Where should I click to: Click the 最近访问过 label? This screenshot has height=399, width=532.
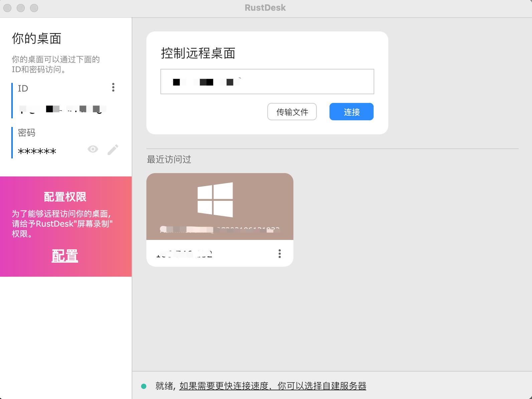[169, 159]
